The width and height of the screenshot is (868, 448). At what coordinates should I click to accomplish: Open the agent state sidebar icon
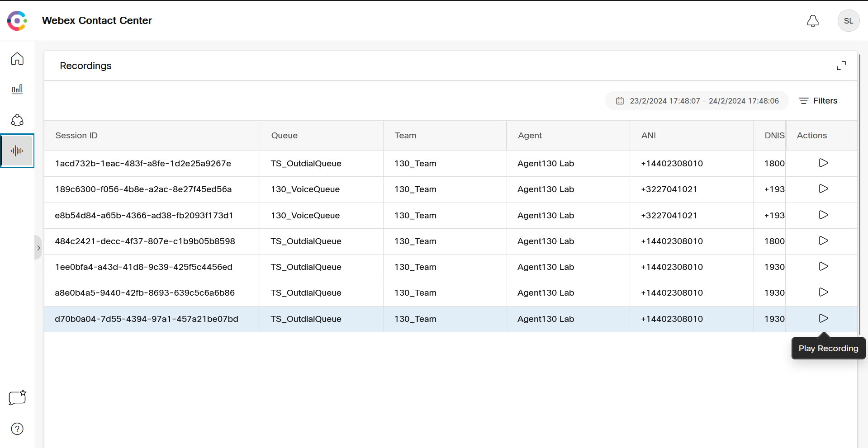pos(17,120)
